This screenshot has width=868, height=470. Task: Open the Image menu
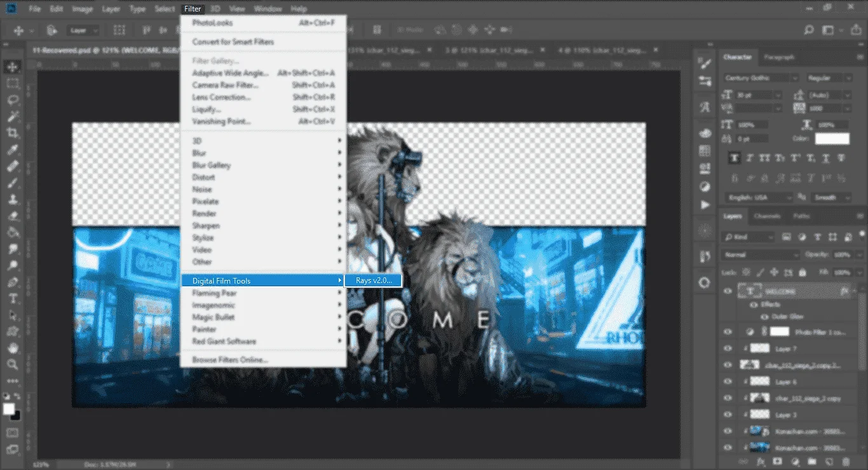pyautogui.click(x=82, y=9)
